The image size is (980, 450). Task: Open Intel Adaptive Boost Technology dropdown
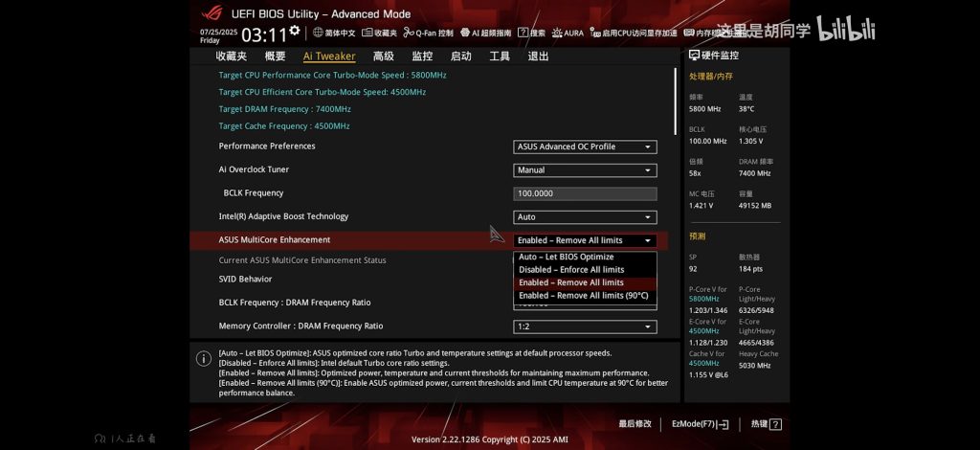coord(585,217)
